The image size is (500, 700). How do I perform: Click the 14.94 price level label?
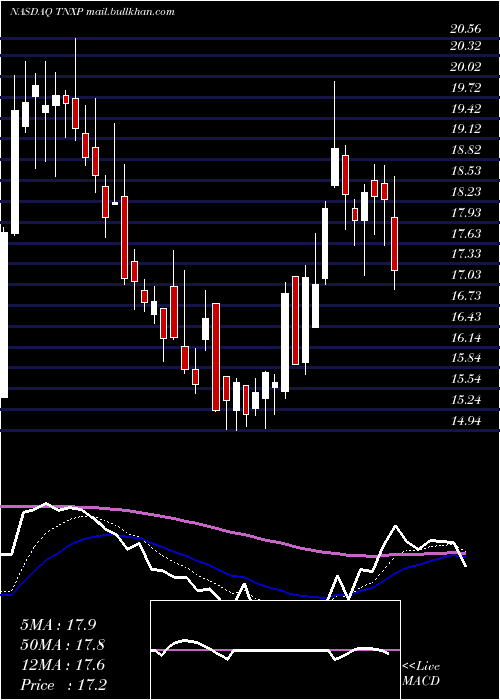(466, 421)
